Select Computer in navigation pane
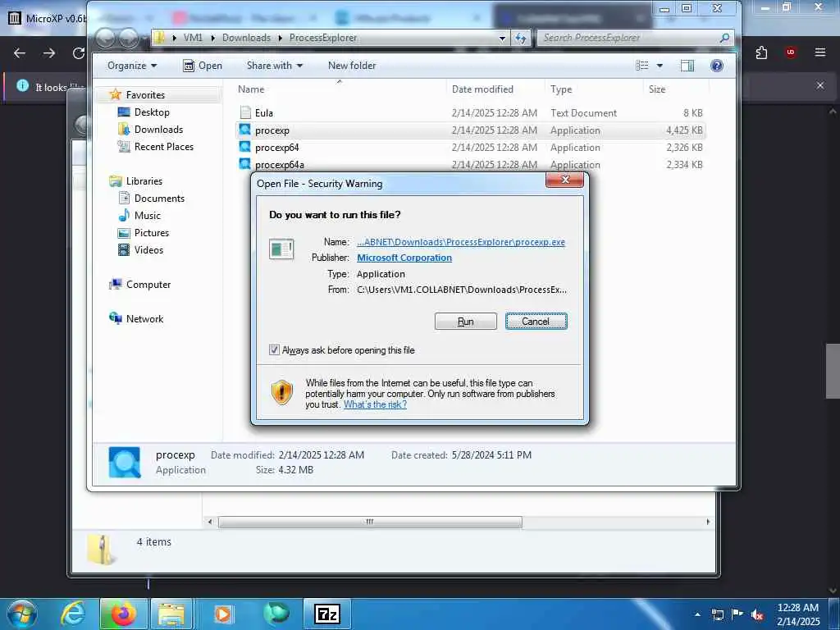This screenshot has height=630, width=840. (x=148, y=285)
